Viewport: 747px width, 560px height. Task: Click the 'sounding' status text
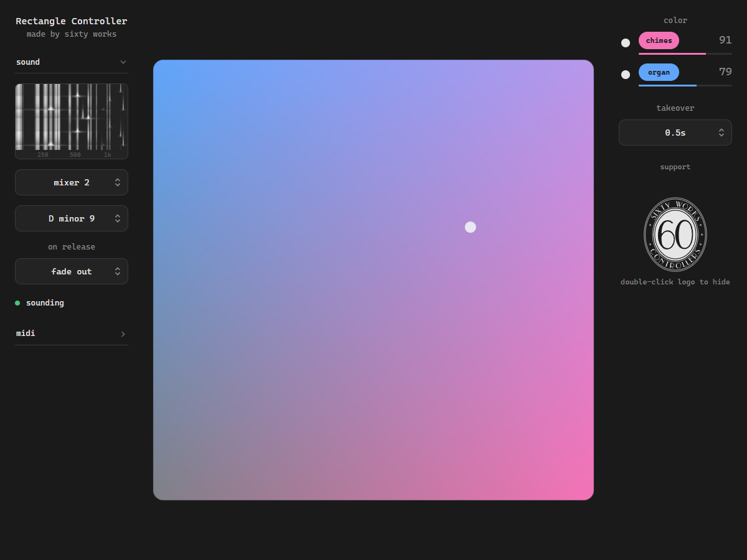pos(45,303)
